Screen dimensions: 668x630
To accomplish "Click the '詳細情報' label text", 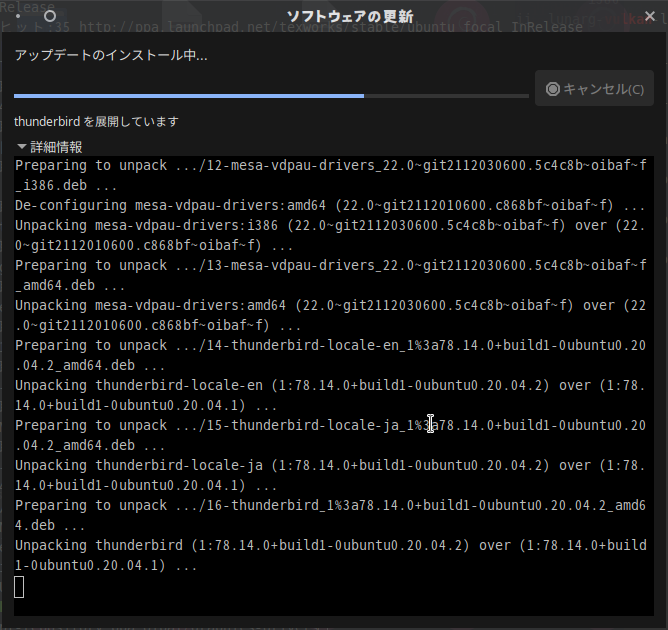I will [56, 147].
